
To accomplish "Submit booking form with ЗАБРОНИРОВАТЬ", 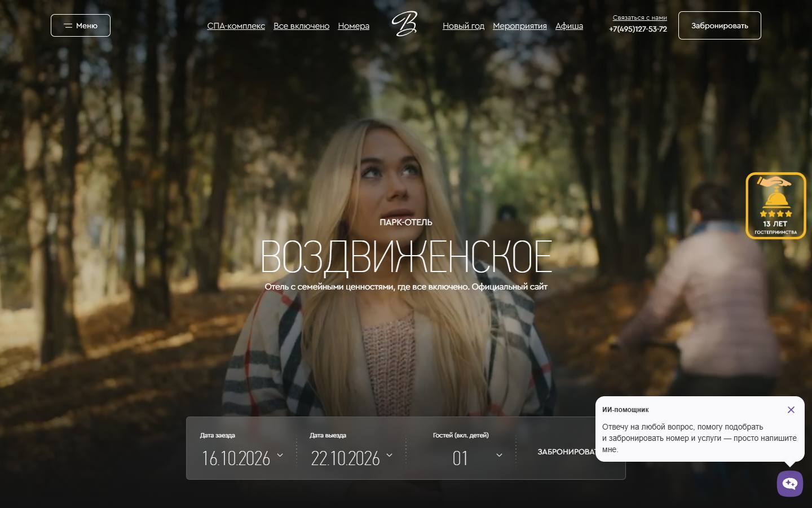I will pos(567,452).
